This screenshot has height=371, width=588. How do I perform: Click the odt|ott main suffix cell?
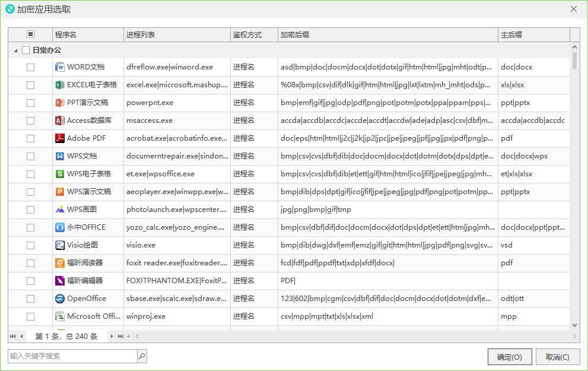coord(533,299)
